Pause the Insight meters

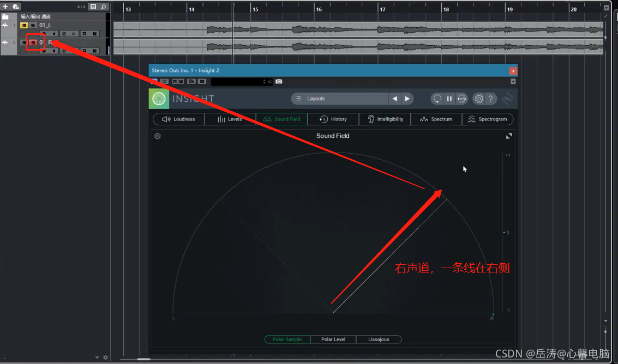tap(449, 99)
